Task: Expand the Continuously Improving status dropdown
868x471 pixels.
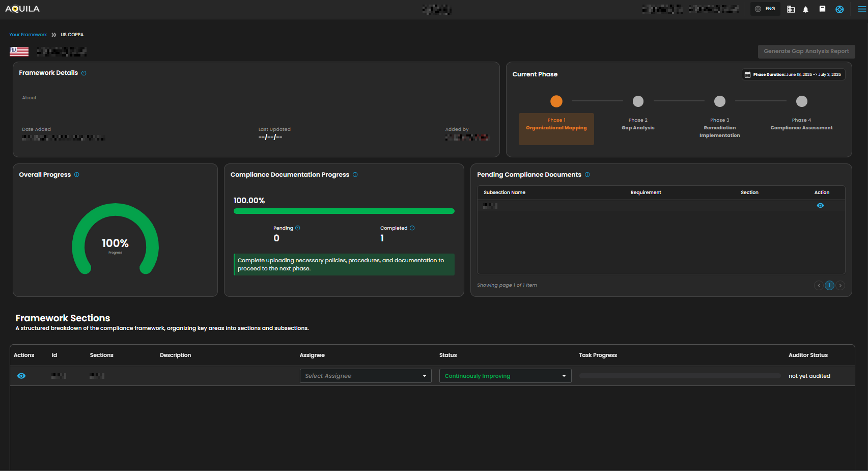Action: coord(505,376)
